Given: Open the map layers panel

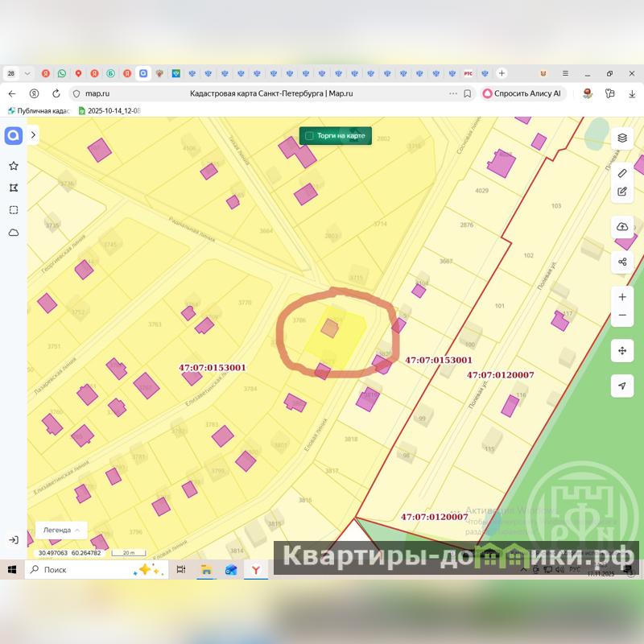Looking at the screenshot, I should tap(621, 138).
